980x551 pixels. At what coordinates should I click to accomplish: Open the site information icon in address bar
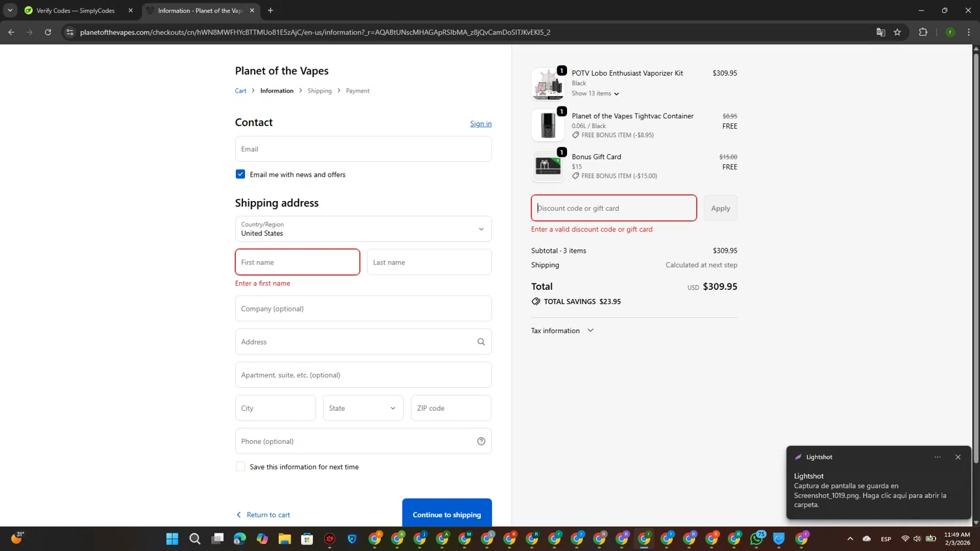(70, 32)
